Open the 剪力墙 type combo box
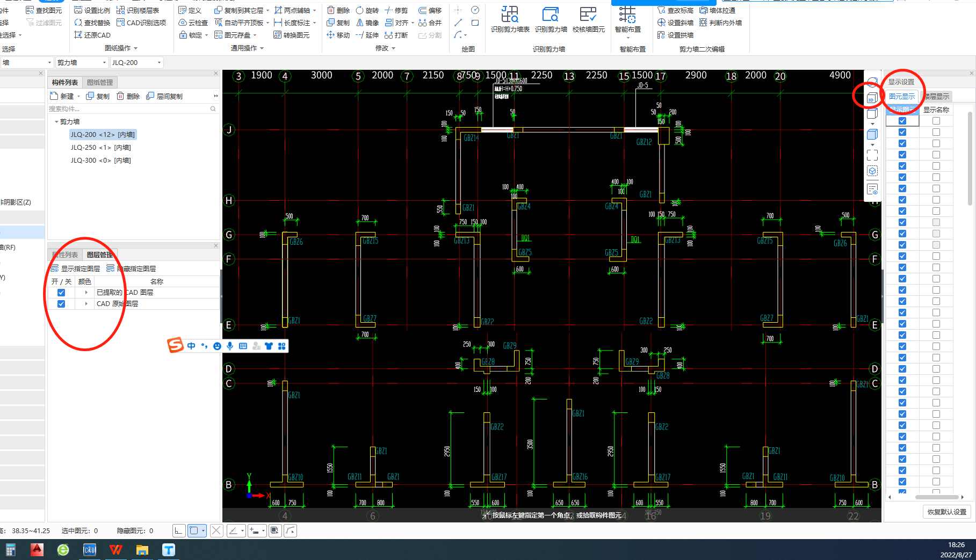The height and width of the screenshot is (560, 976). 82,62
